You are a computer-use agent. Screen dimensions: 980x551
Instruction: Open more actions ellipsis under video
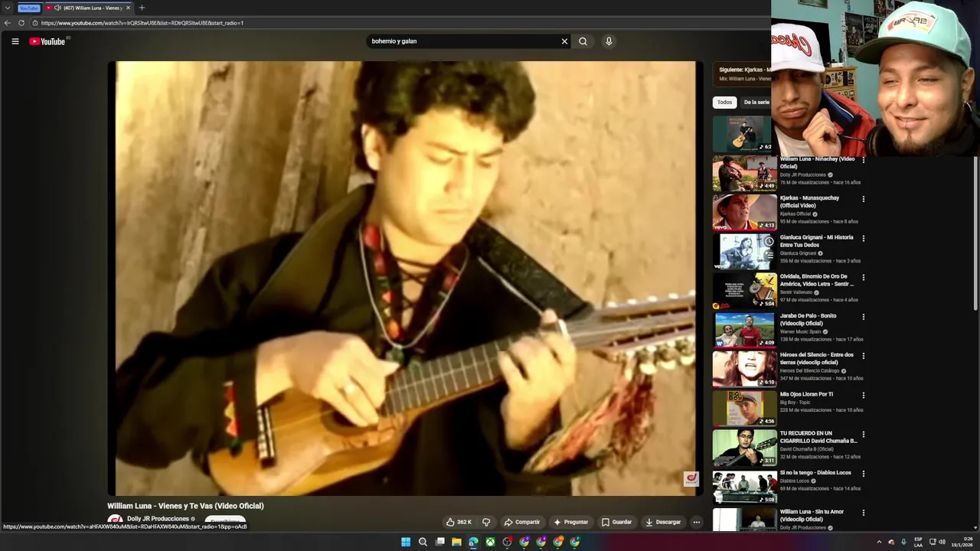tap(696, 522)
